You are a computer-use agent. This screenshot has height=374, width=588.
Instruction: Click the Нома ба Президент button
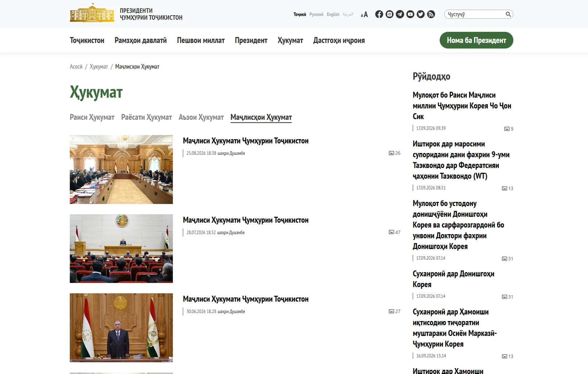point(476,40)
